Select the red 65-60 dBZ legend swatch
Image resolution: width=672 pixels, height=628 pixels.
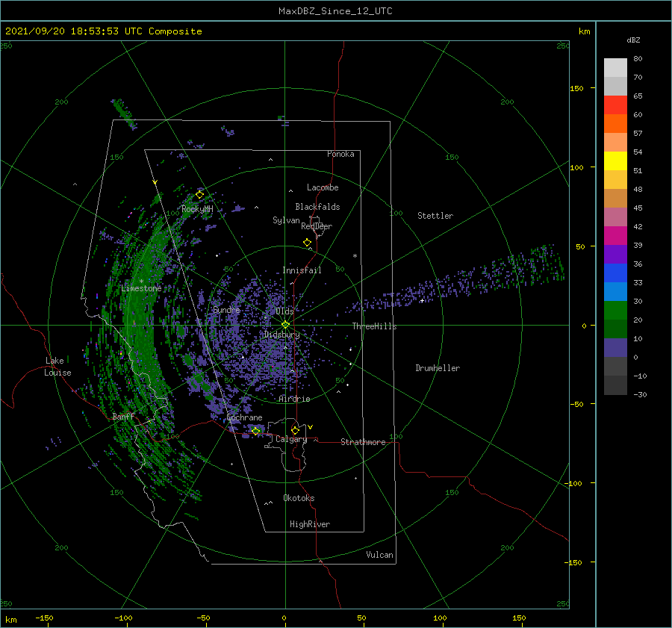pyautogui.click(x=615, y=105)
